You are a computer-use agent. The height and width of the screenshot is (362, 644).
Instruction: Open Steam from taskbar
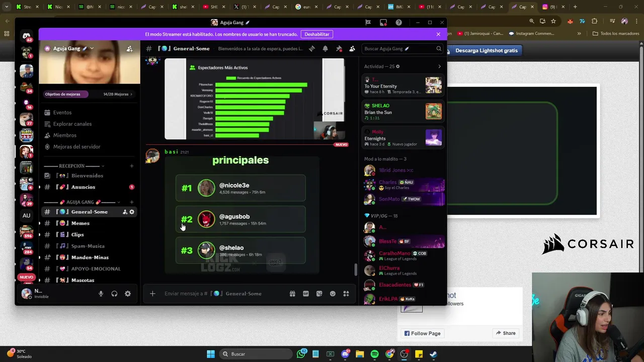[433, 354]
